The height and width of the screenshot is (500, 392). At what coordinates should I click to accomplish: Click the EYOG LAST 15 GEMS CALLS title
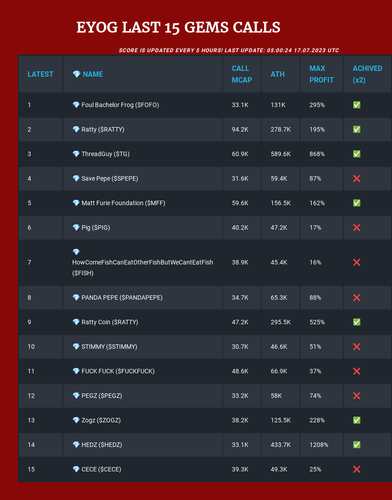point(178,27)
